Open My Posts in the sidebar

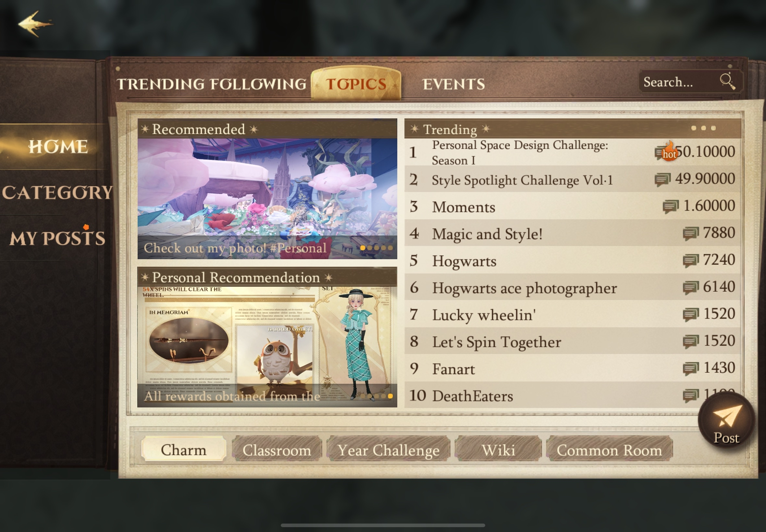(x=57, y=238)
